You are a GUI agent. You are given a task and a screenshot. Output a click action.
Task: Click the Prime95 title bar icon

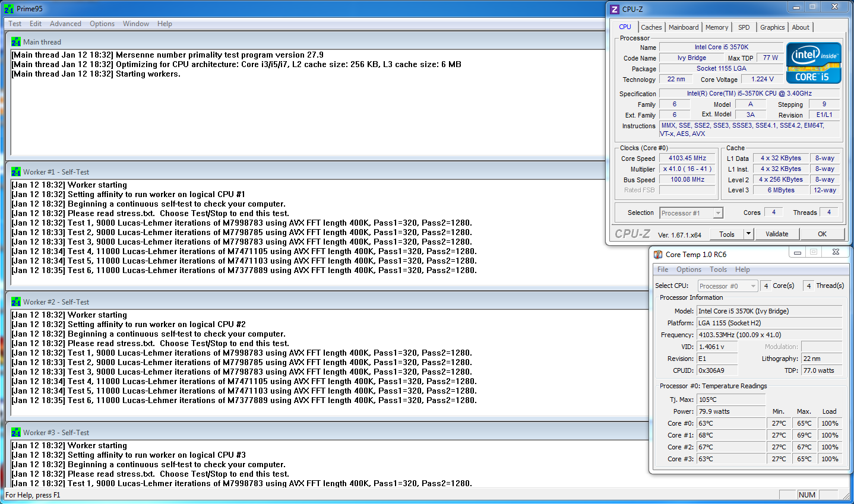(9, 9)
